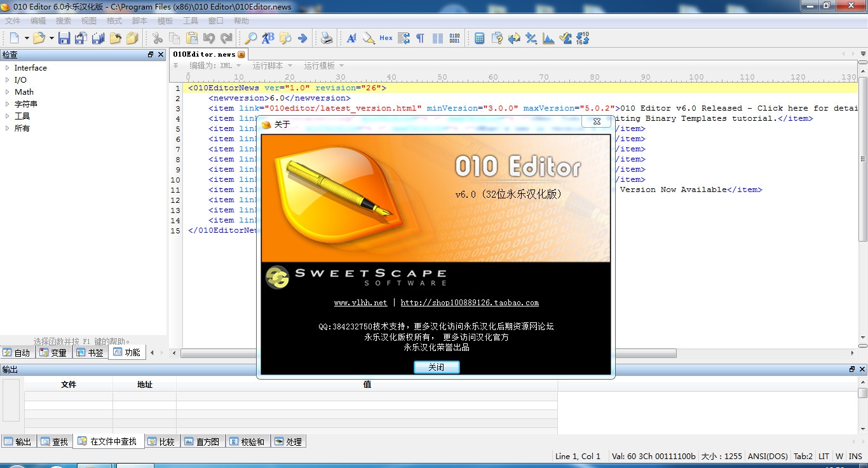
Task: Click the 值 column header
Action: tap(367, 384)
